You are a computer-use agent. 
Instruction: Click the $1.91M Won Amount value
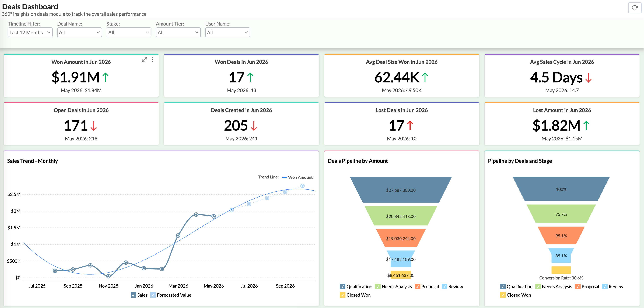pos(75,77)
